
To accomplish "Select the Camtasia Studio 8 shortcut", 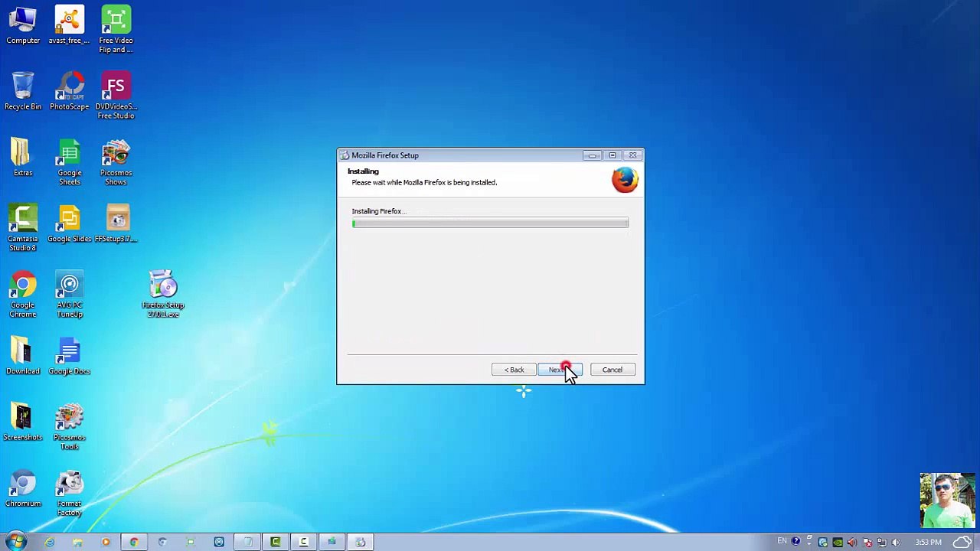I will click(x=23, y=228).
